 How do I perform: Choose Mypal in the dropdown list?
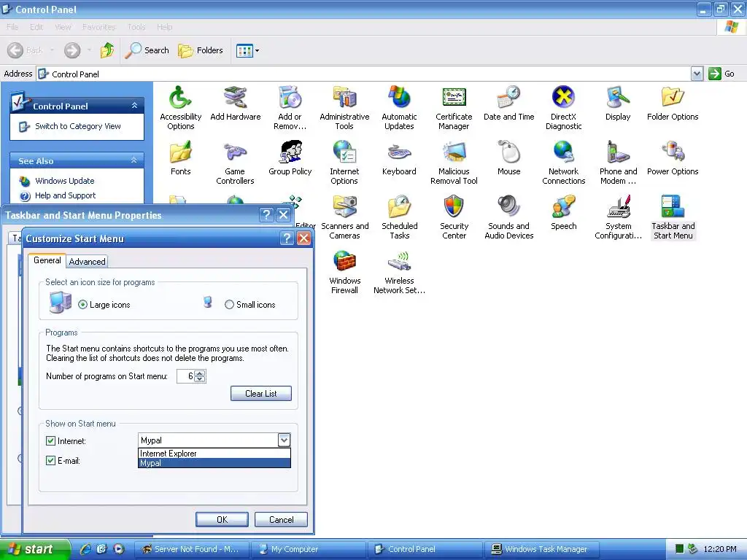(214, 463)
